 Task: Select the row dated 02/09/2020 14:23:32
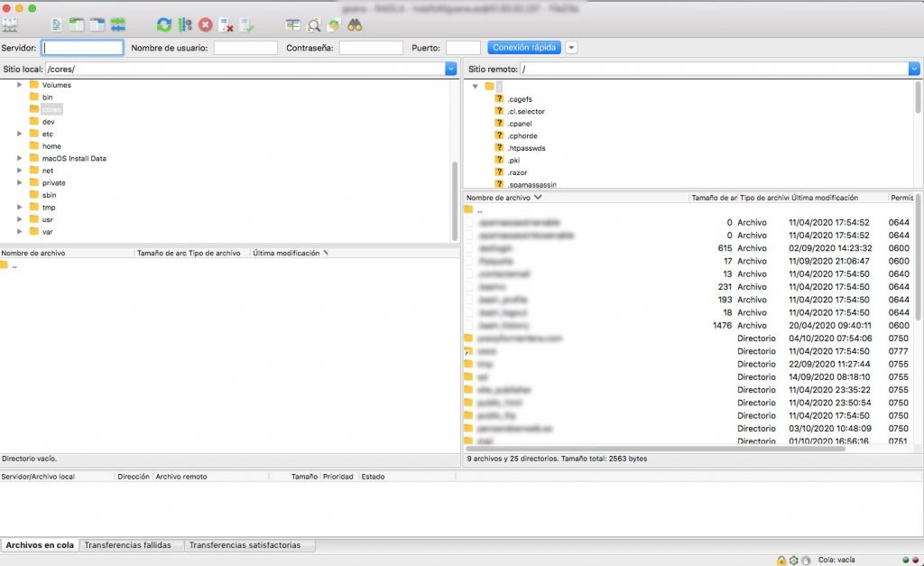[x=689, y=248]
